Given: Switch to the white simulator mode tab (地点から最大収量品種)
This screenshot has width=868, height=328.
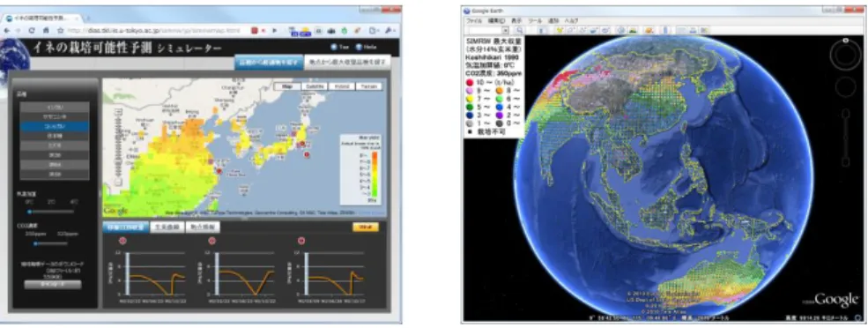Looking at the screenshot, I should (x=347, y=62).
